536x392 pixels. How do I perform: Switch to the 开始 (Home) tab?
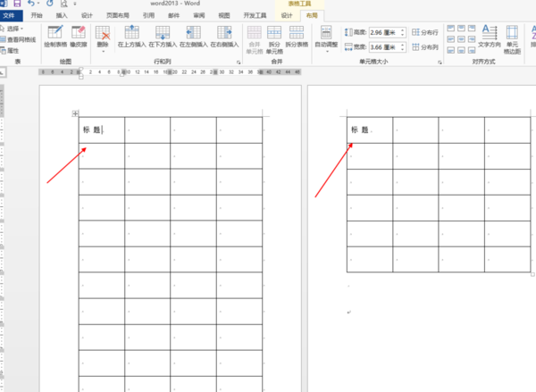click(x=37, y=15)
